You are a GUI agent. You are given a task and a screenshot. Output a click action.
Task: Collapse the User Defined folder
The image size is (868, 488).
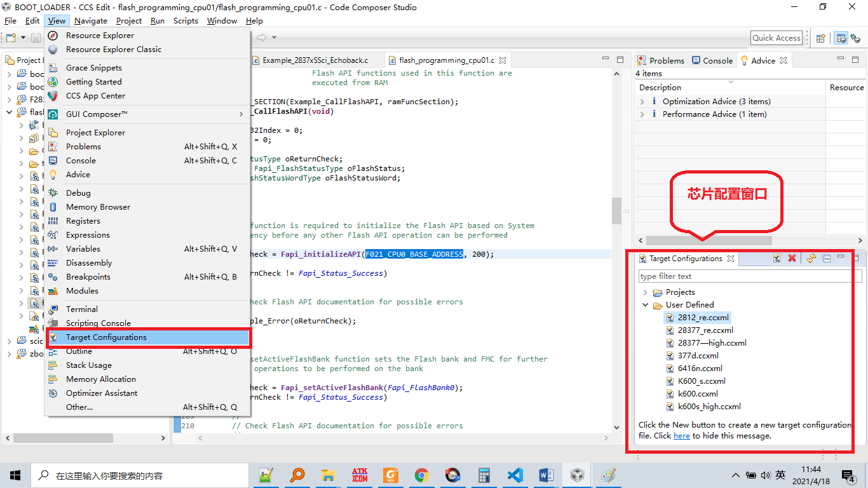[x=645, y=304]
